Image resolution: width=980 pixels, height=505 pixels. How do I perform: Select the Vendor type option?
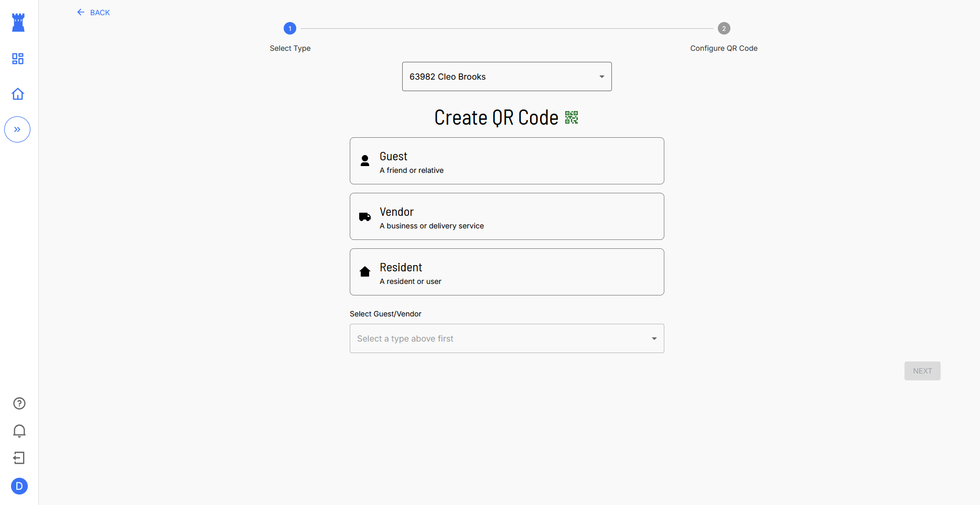(507, 216)
